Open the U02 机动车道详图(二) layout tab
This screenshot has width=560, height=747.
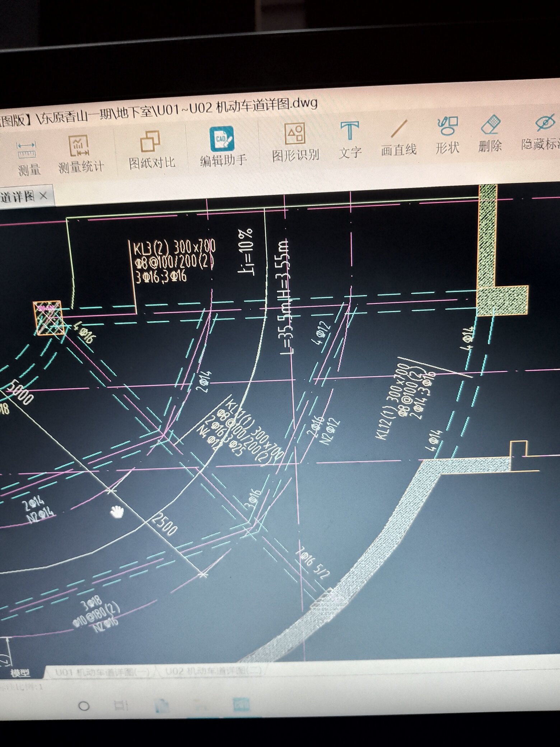coord(213,670)
